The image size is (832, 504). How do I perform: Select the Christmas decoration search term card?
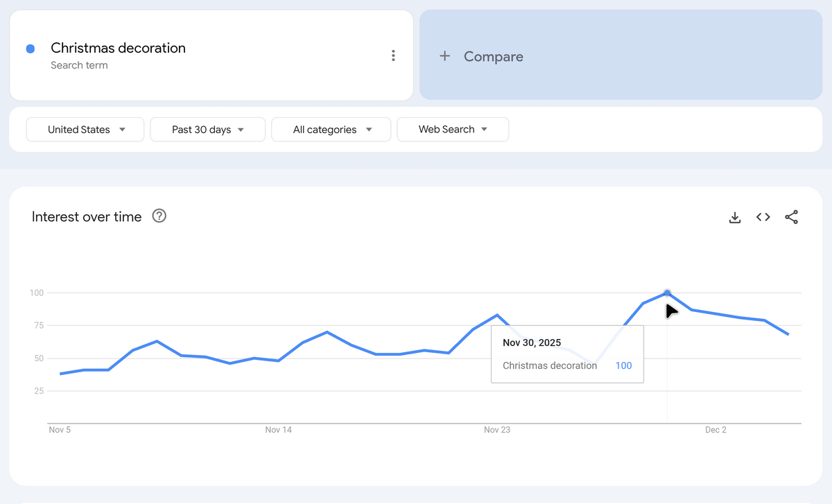[x=118, y=49]
